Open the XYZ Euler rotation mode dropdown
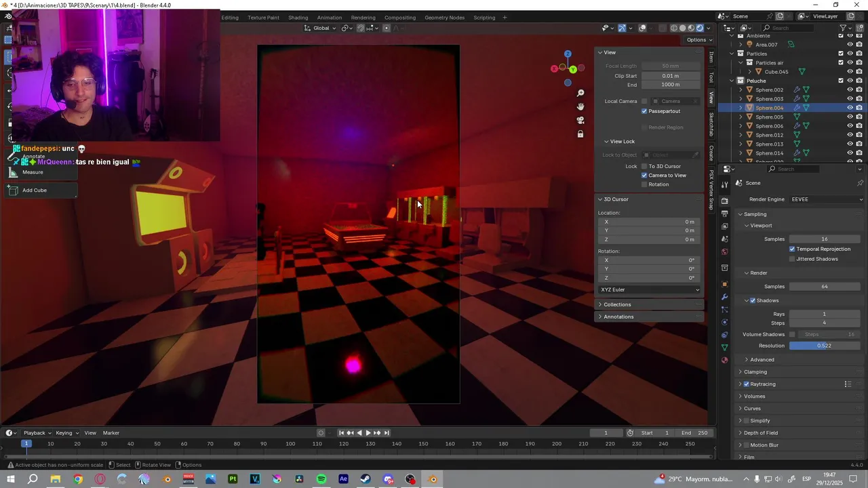Screen dimensions: 868x488 (650, 289)
